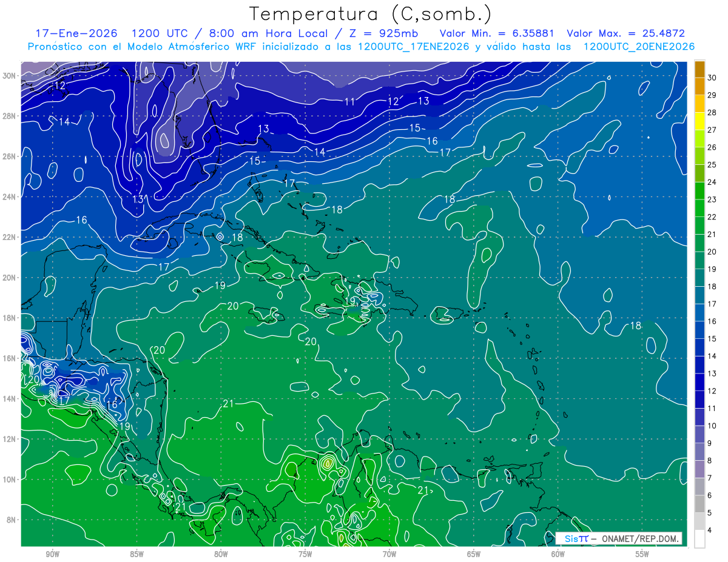Screen dimensions: 728x562
Task: Click the green legend swatch between 22 and 23
Action: pyautogui.click(x=699, y=208)
